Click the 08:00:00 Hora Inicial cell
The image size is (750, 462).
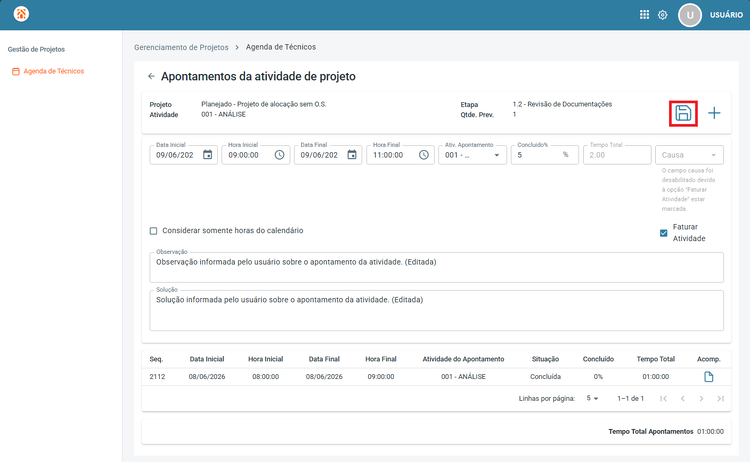tap(265, 377)
